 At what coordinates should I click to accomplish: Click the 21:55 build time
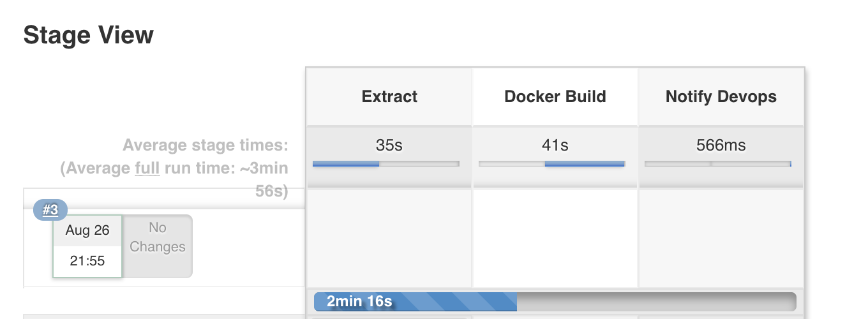coord(87,260)
